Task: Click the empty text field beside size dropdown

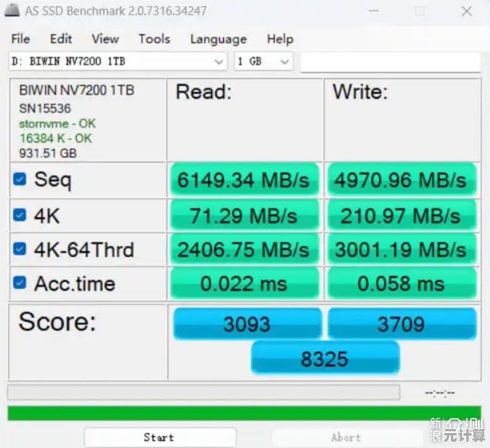Action: (391, 62)
